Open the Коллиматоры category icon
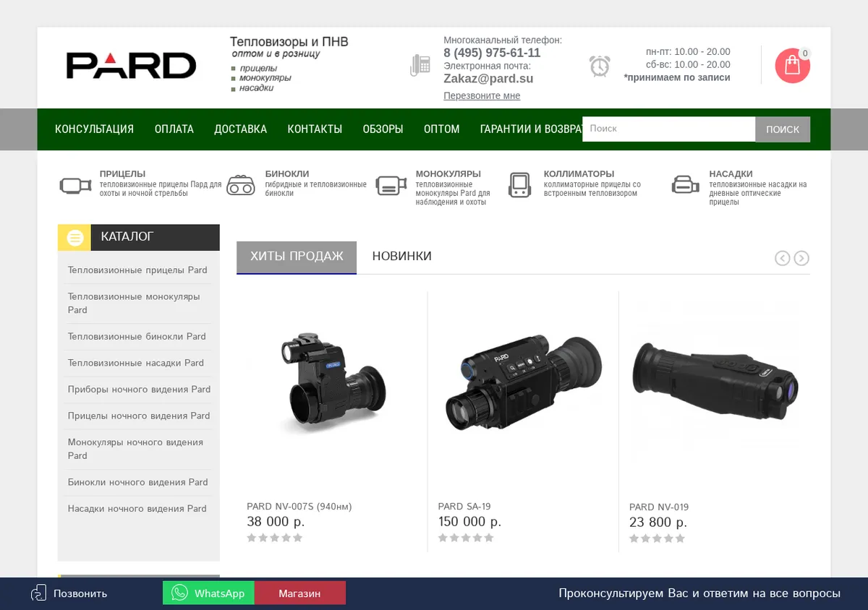The height and width of the screenshot is (610, 868). click(520, 185)
